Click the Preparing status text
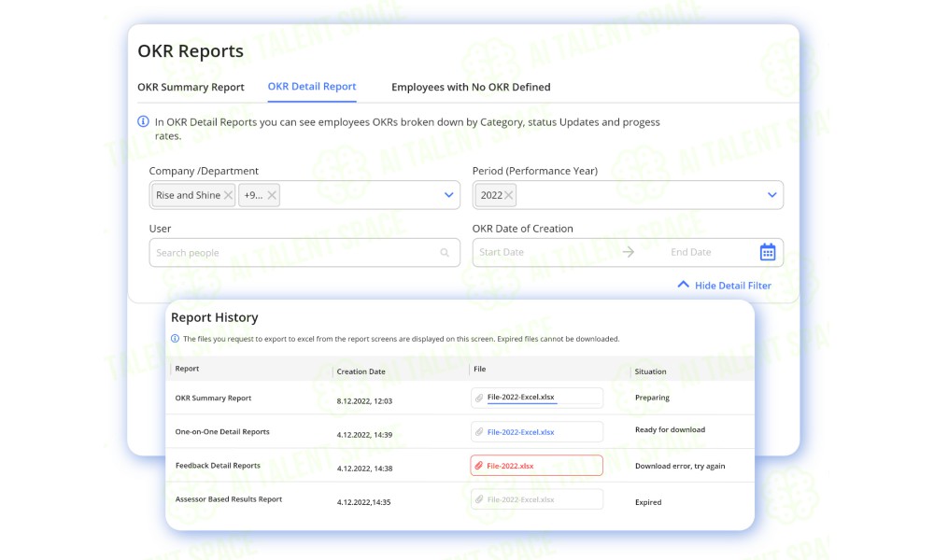The width and height of the screenshot is (934, 560). [x=652, y=398]
